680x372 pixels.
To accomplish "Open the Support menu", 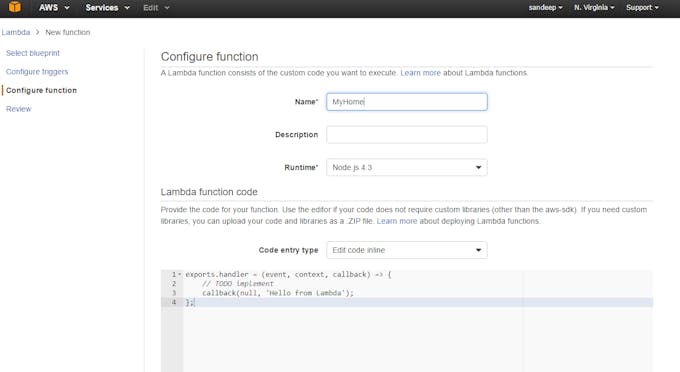I will [x=642, y=7].
